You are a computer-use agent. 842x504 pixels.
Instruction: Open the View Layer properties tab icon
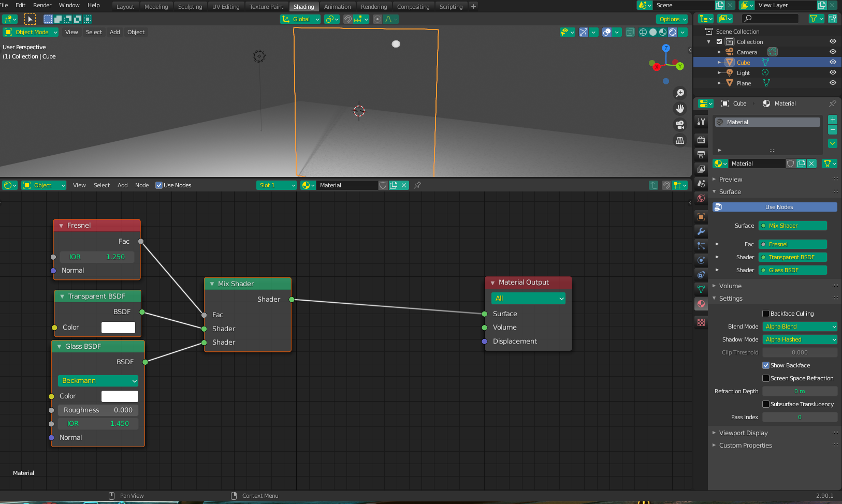tap(701, 169)
